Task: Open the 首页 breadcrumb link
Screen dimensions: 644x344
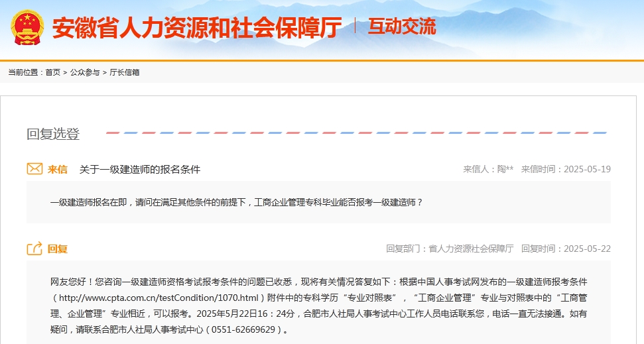Action: [52, 72]
